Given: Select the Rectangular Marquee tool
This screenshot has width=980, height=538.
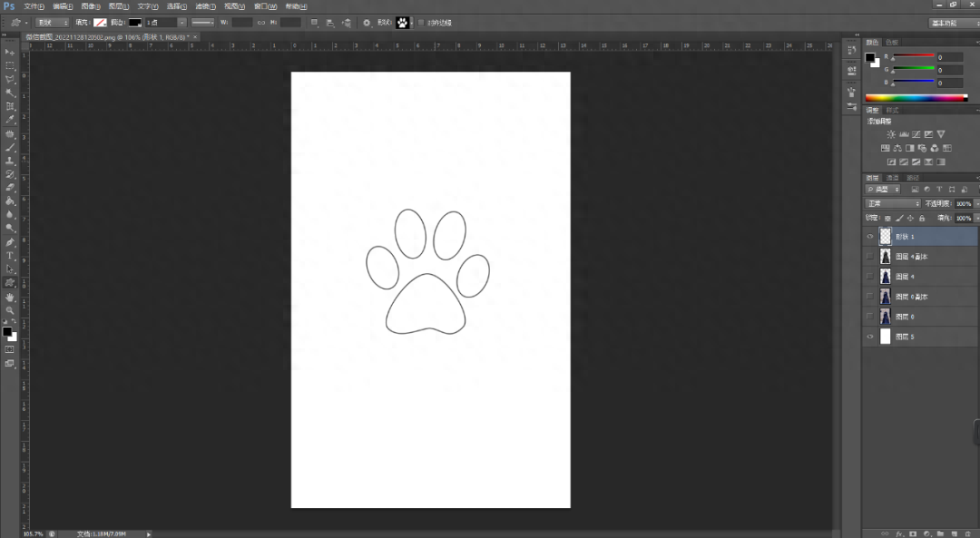Looking at the screenshot, I should tap(9, 65).
